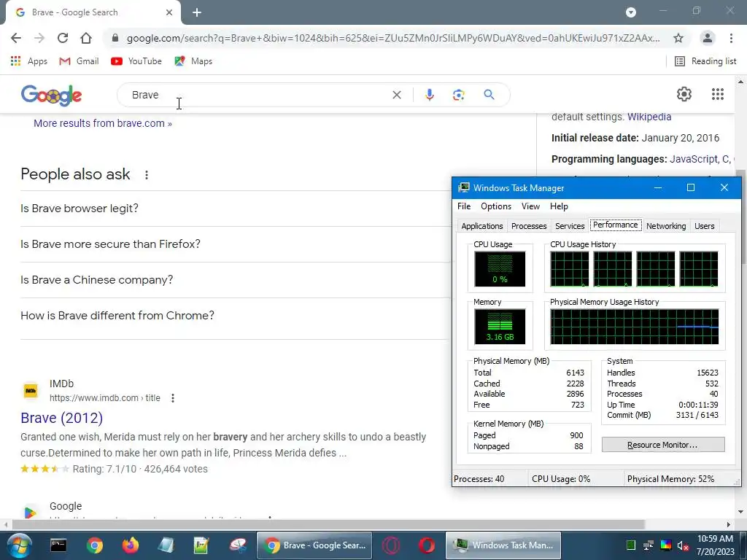Open the Chrome home page icon
The height and width of the screenshot is (560, 747).
(86, 38)
